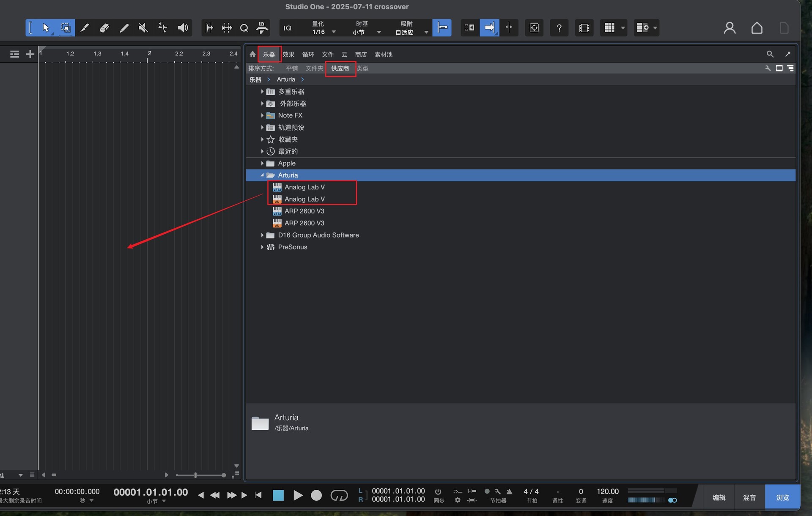Viewport: 812px width, 516px height.
Task: Sort by 供应商
Action: (x=340, y=68)
